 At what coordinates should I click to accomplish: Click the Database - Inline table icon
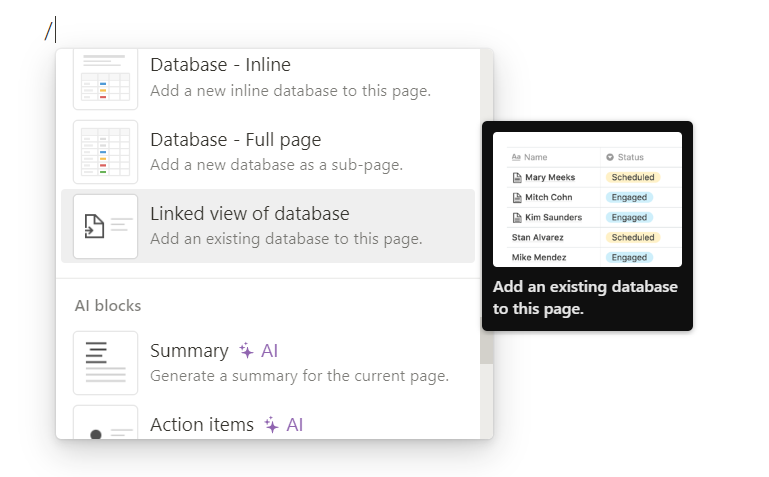click(x=105, y=80)
